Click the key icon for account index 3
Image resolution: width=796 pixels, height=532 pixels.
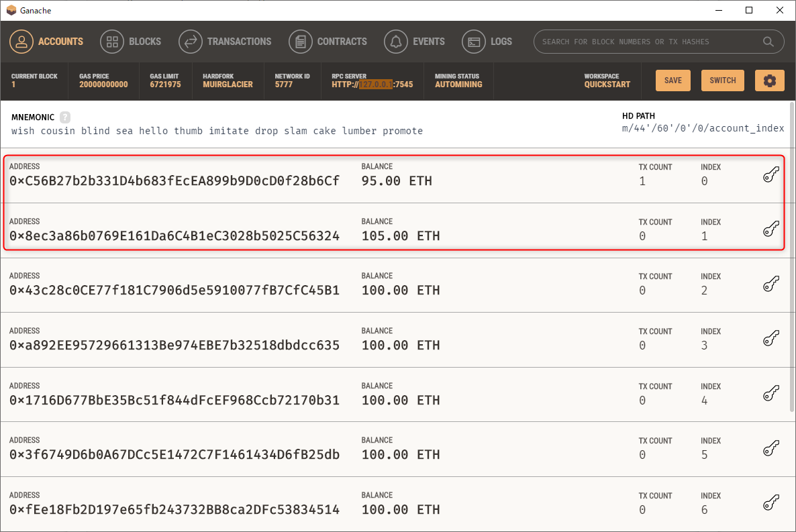point(771,339)
